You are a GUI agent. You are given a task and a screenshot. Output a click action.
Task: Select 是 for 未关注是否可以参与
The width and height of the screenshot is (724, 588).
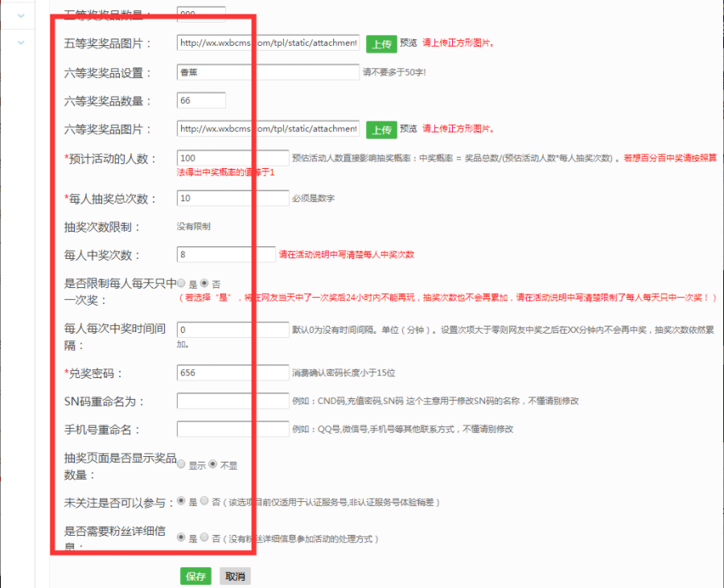(182, 500)
